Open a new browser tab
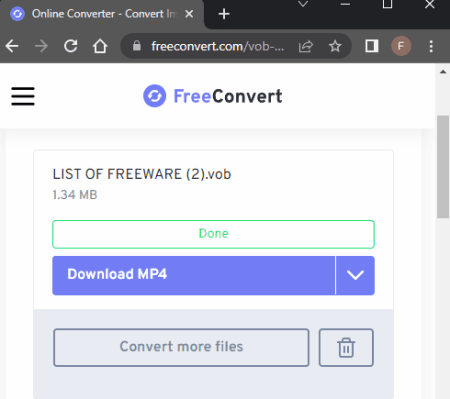 (224, 14)
